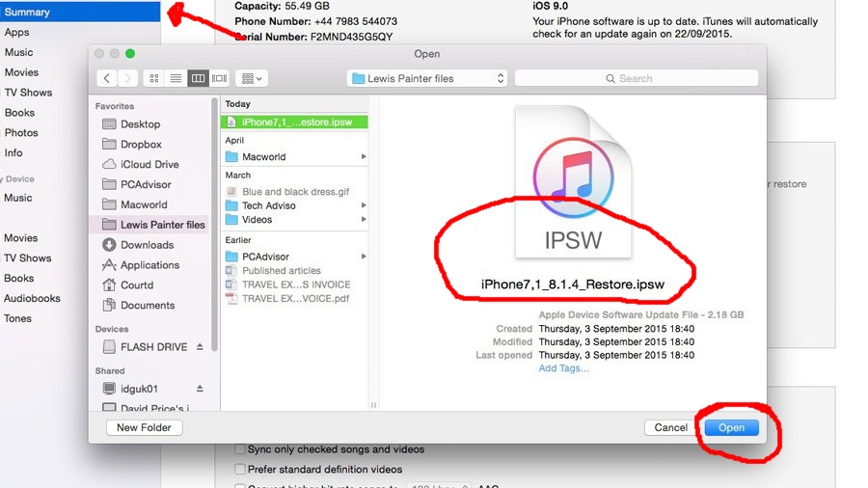Switch to column view
Screen dimensions: 868x488
(x=198, y=78)
